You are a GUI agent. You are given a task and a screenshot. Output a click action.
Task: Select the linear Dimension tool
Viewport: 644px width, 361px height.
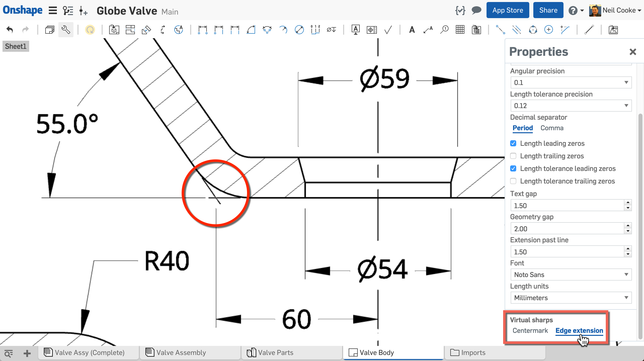point(203,30)
